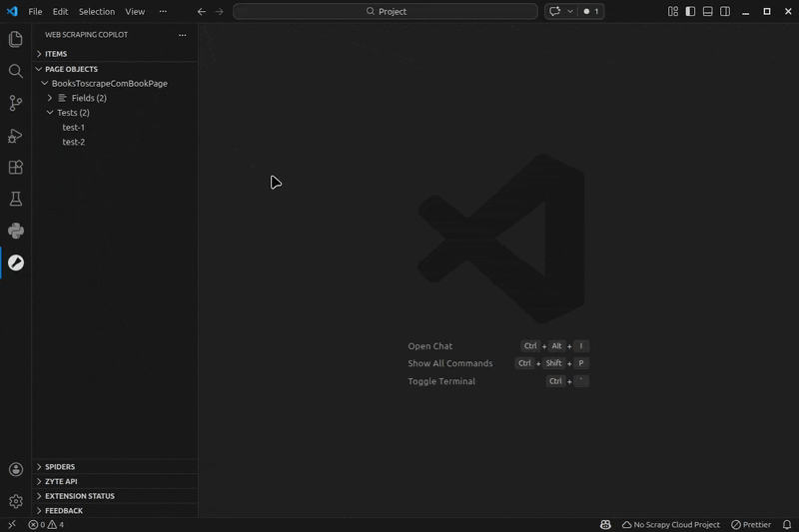
Task: Open the Edit menu
Action: (60, 11)
